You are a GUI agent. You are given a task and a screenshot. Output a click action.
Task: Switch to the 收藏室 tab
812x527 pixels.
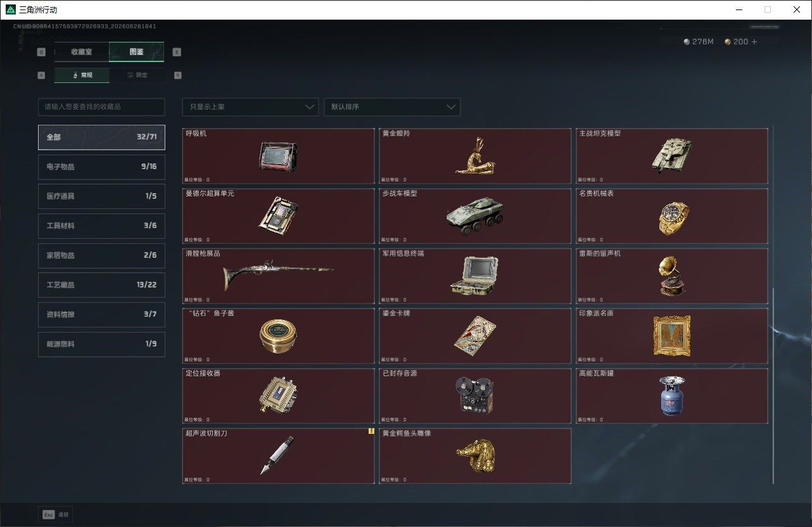tap(82, 52)
